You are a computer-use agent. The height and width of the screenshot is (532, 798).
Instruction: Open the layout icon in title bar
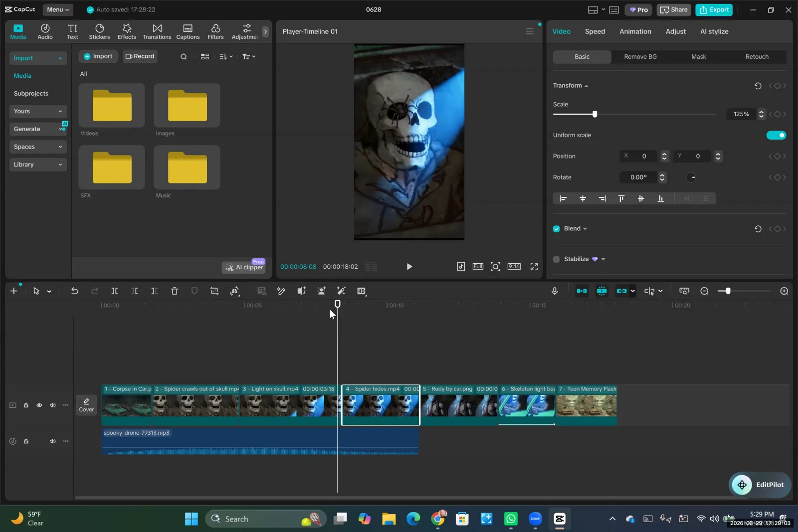[x=593, y=10]
